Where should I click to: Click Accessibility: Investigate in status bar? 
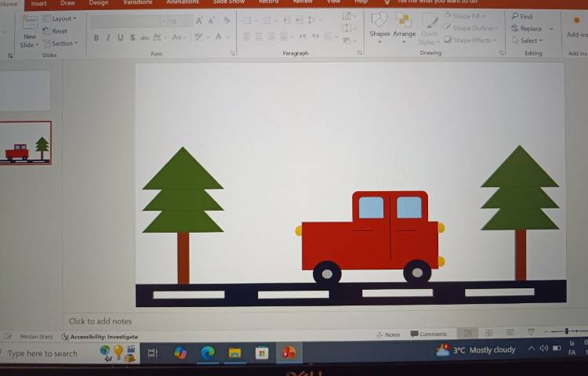point(100,337)
